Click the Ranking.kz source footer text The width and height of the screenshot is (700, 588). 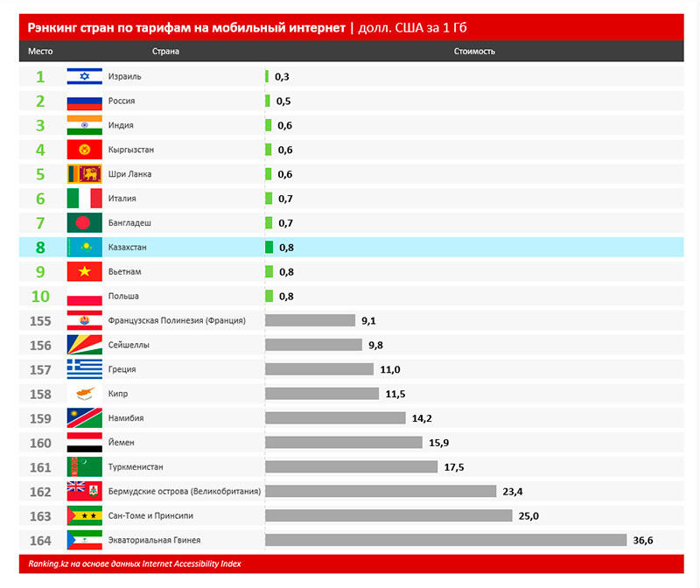pyautogui.click(x=129, y=563)
